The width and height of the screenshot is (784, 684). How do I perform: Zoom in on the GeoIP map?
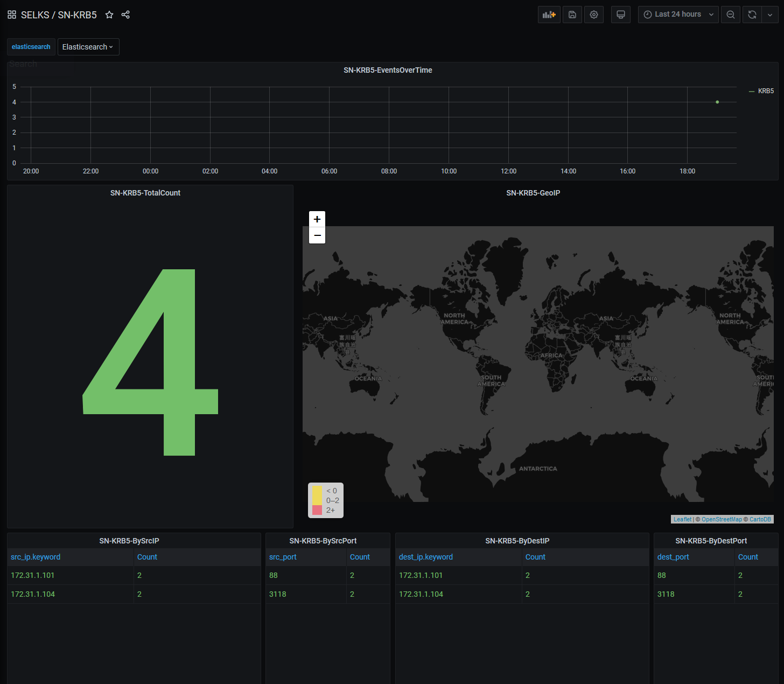click(317, 219)
